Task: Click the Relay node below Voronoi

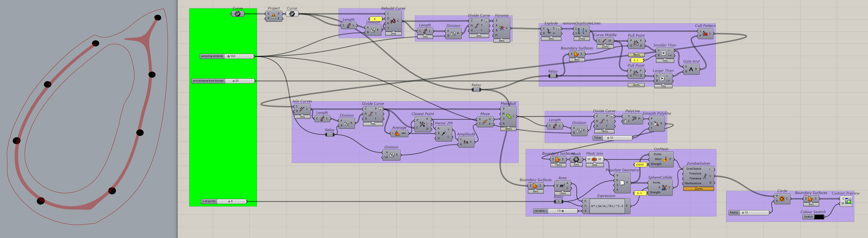Action: pyautogui.click(x=476, y=89)
